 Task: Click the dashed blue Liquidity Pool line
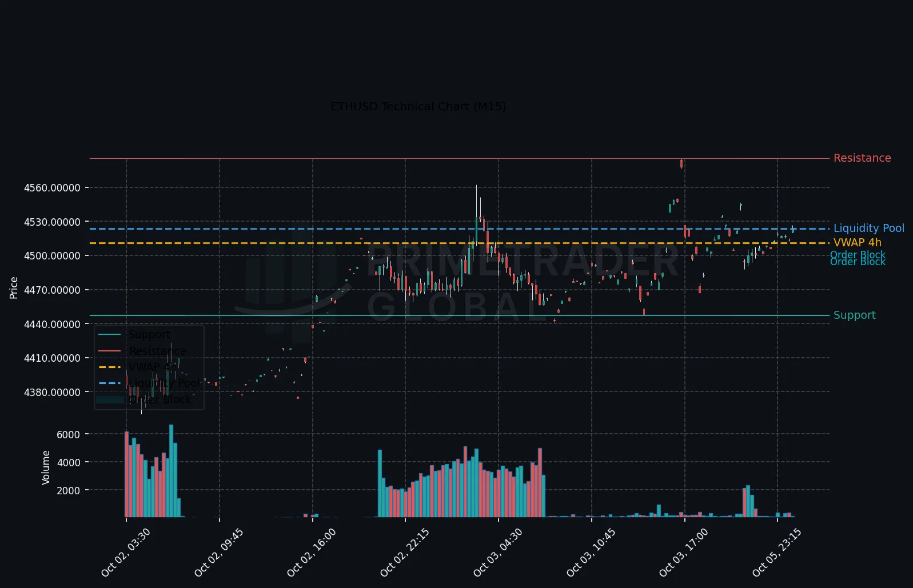(459, 229)
